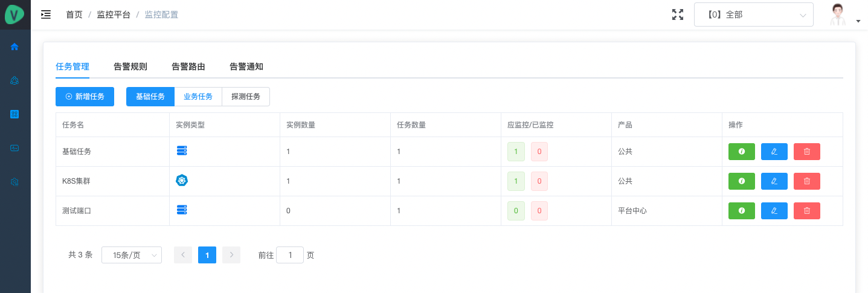This screenshot has height=293, width=868.
Task: Click green tag 1 in K8S集群 row
Action: [516, 181]
